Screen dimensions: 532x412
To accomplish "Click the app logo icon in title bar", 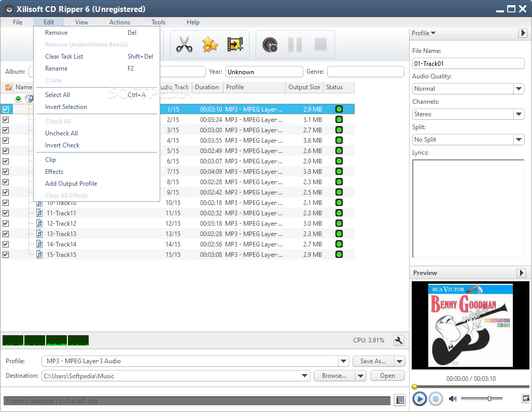I will point(9,9).
